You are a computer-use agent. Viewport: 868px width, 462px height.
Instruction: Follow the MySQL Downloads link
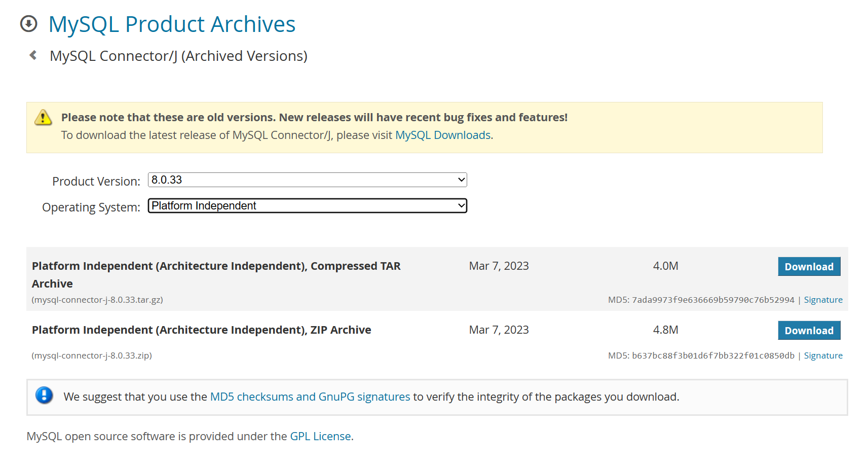(x=442, y=135)
